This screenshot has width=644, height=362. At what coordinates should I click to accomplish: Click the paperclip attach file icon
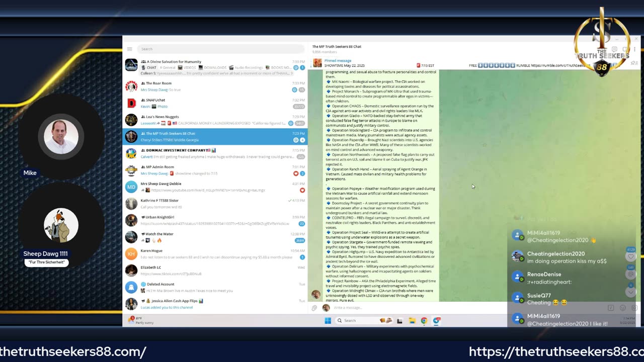[314, 308]
